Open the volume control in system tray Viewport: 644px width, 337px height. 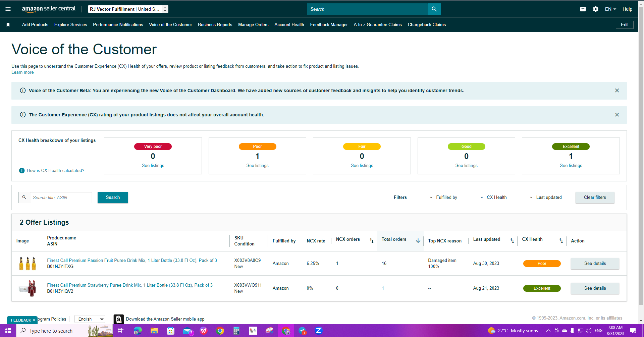coord(589,331)
